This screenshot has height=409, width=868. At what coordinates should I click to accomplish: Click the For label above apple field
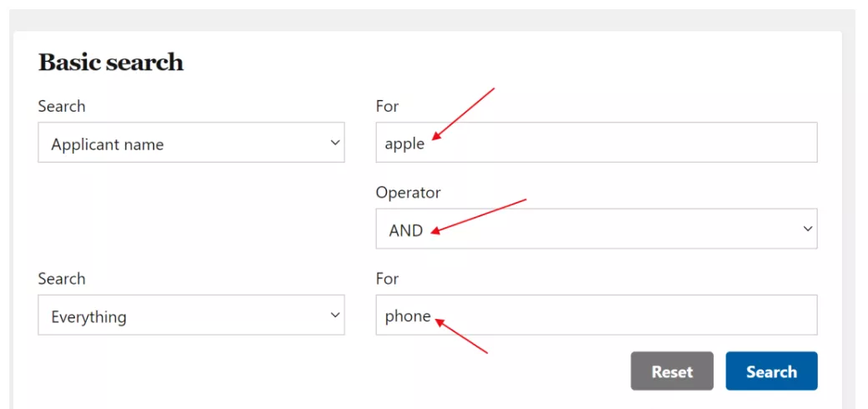click(x=387, y=106)
